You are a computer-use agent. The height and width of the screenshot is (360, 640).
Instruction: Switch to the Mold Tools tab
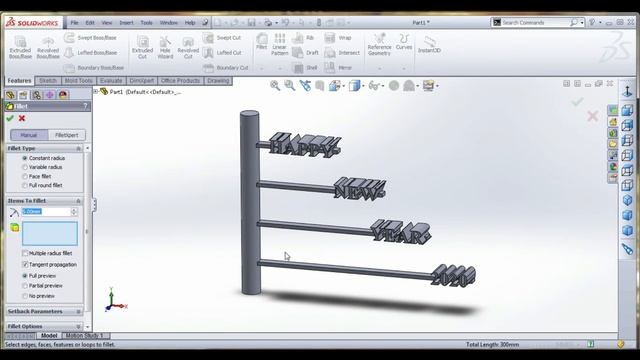pos(78,81)
